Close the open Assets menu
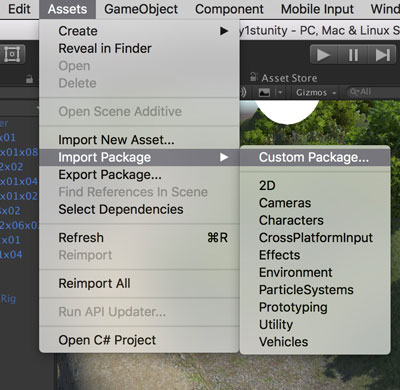This screenshot has height=390, width=400. click(67, 9)
